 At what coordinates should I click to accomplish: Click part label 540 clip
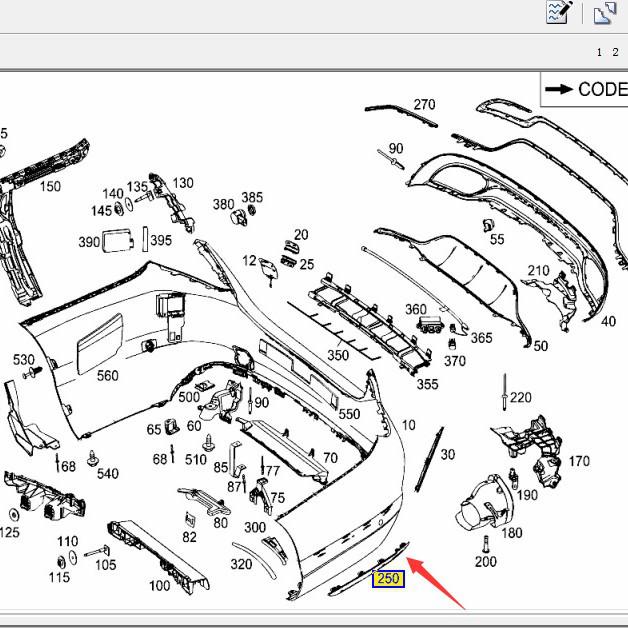(107, 474)
